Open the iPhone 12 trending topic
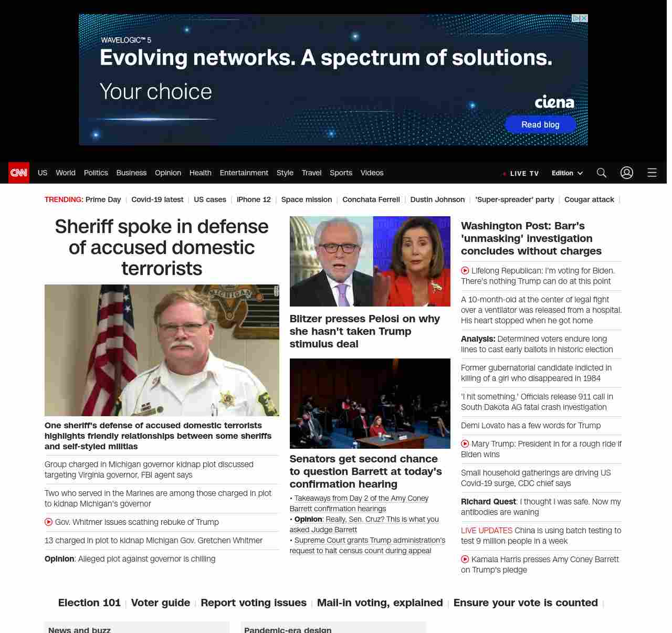Screen dimensions: 672x633 pos(254,199)
